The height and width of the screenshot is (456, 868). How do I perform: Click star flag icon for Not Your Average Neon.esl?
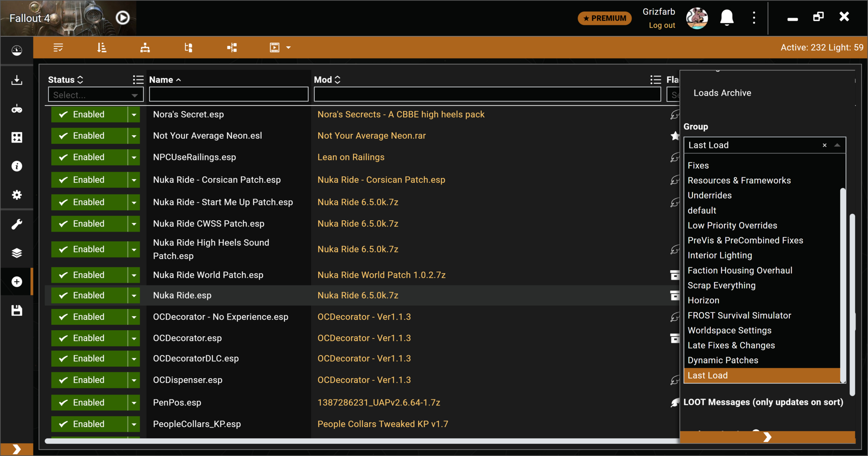click(675, 136)
